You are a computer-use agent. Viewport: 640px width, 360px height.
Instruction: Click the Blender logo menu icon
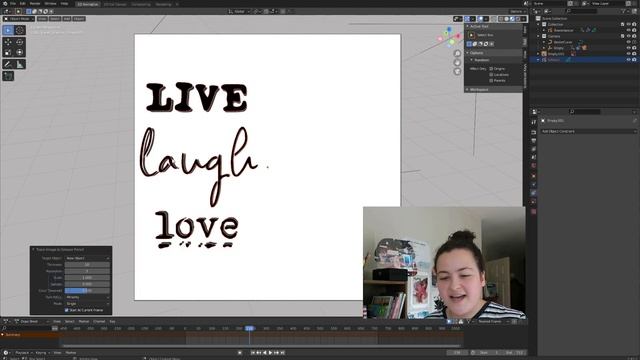[5, 3]
